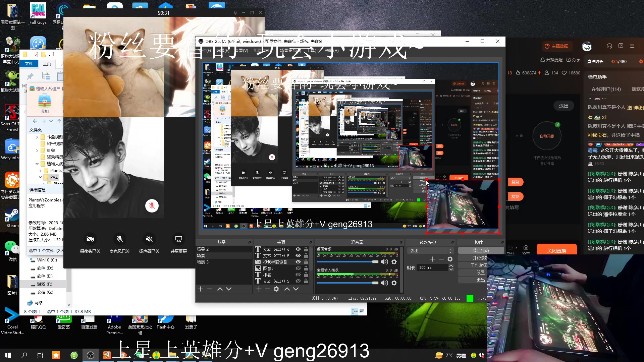Click the 停止推流 button
The image size is (644, 362).
[x=481, y=251]
